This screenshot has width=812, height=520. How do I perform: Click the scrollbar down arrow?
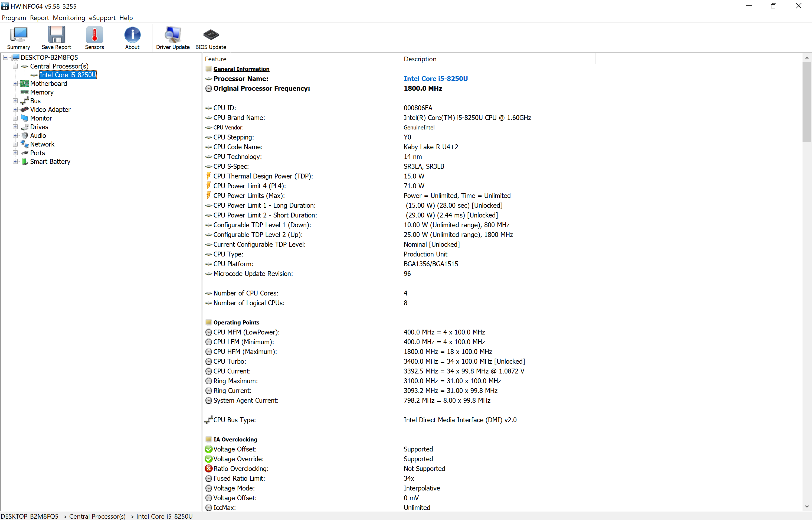807,506
